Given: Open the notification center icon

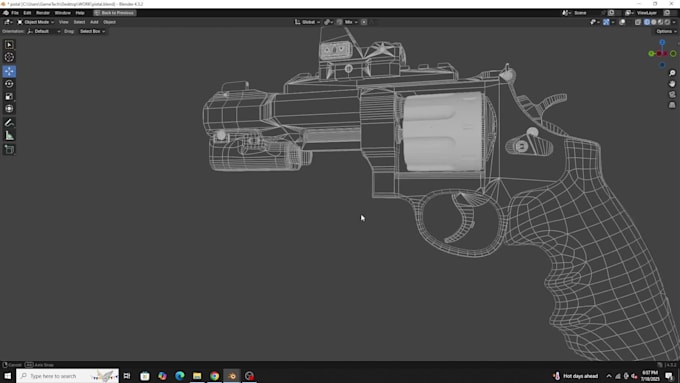Looking at the screenshot, I should pos(669,376).
